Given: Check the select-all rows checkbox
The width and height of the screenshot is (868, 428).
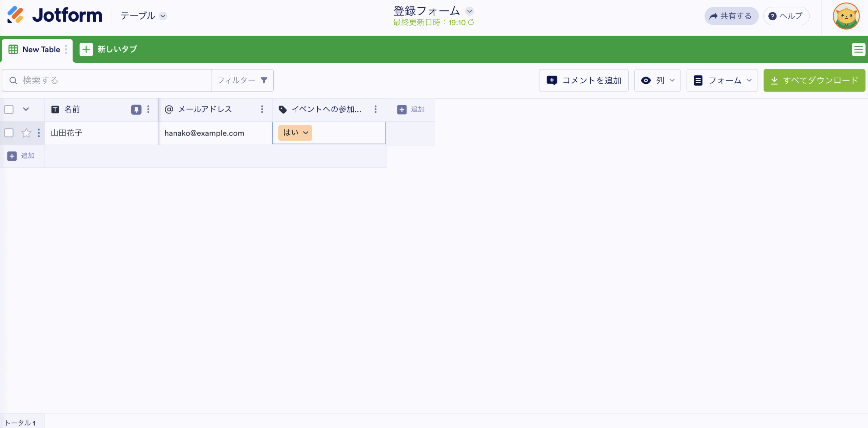Looking at the screenshot, I should tap(9, 109).
